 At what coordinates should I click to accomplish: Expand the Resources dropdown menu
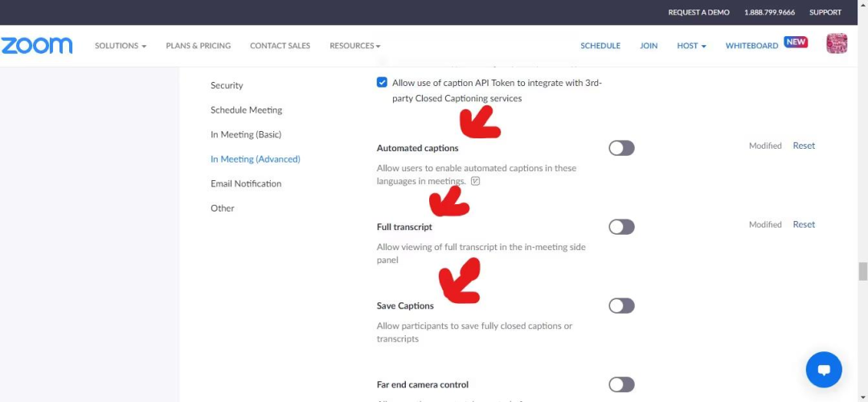tap(355, 46)
